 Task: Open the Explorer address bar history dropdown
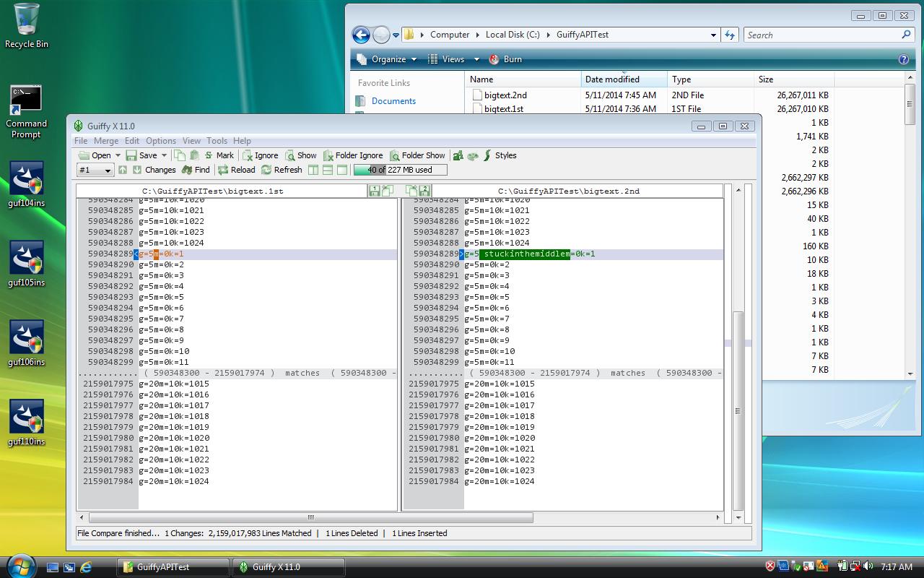[x=713, y=35]
